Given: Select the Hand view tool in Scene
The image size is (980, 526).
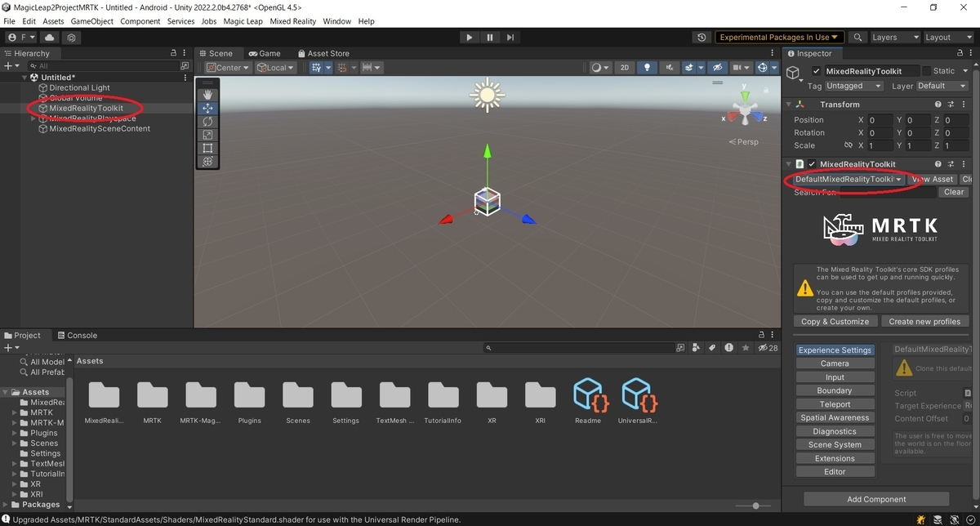Looking at the screenshot, I should coord(207,95).
